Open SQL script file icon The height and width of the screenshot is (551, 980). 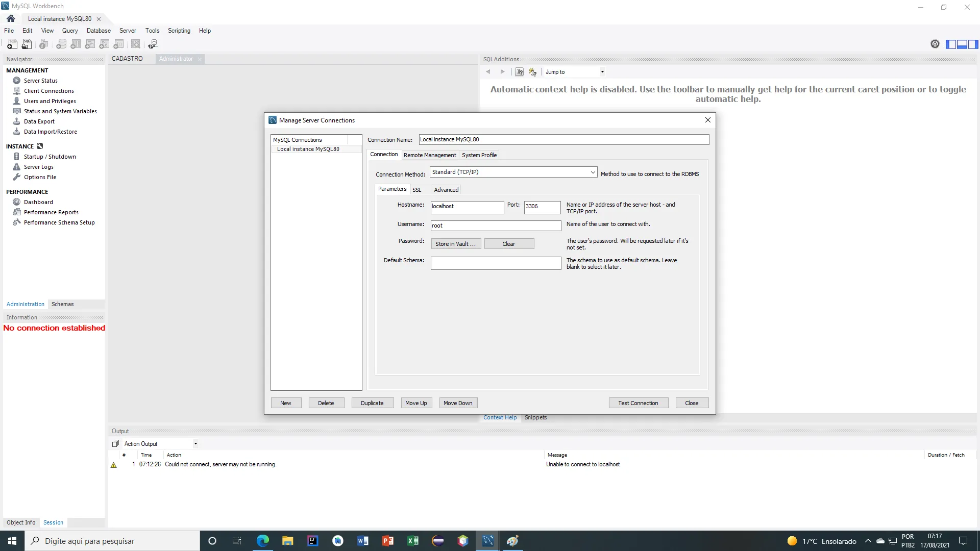tap(27, 44)
